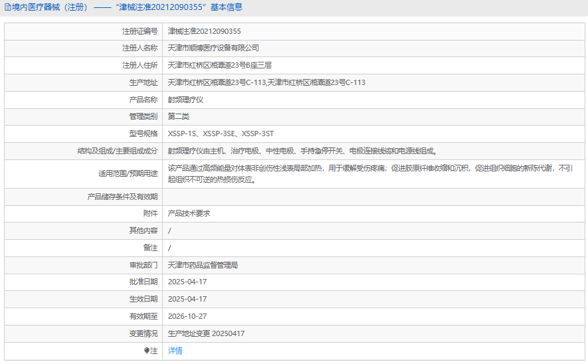Click the 生产地址 label
The height and width of the screenshot is (364, 588).
pos(144,82)
